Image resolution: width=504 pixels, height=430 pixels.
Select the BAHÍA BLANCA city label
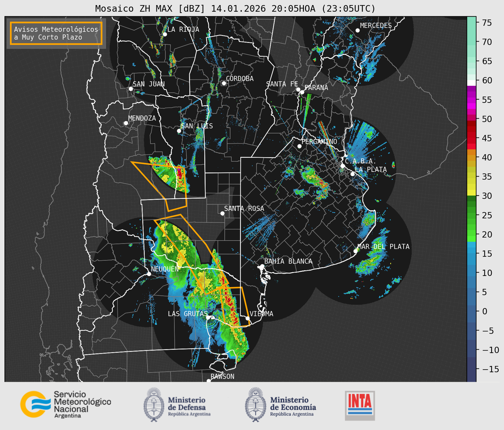tap(288, 261)
